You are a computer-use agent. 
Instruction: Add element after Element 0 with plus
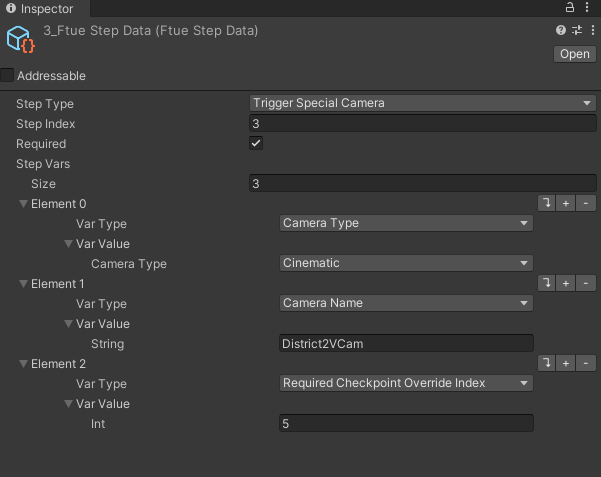click(566, 203)
